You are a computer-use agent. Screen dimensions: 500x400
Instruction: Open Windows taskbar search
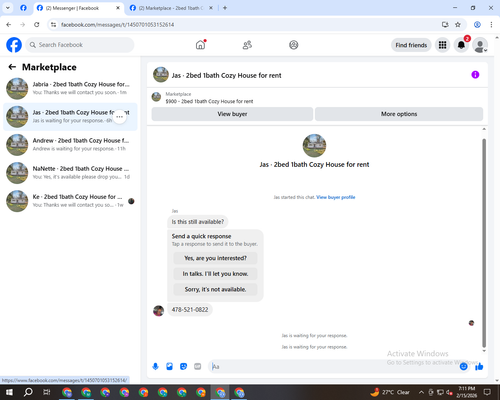[28, 392]
